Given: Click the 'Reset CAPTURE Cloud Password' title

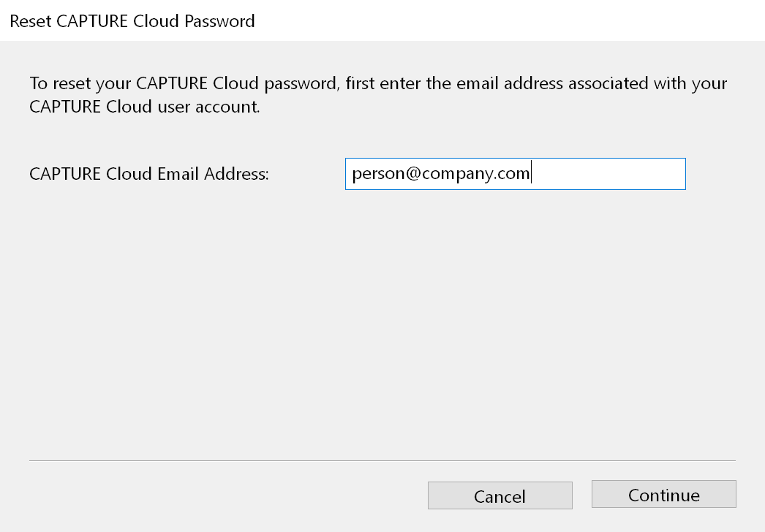Looking at the screenshot, I should point(132,20).
